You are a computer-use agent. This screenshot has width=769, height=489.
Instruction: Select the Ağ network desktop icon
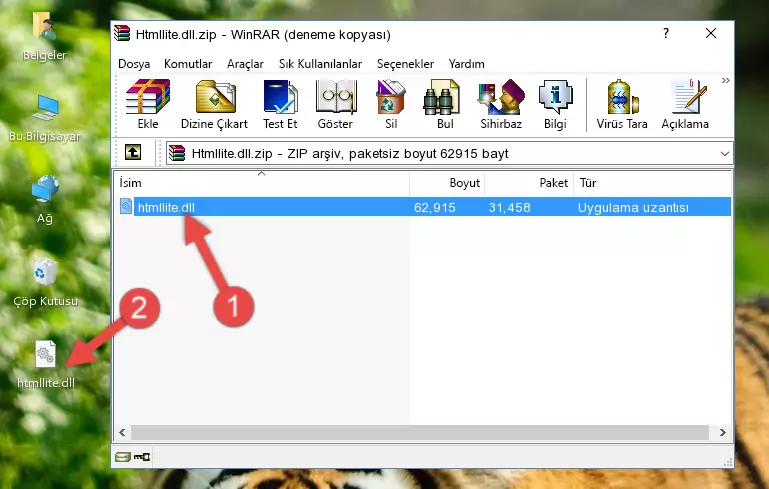pyautogui.click(x=45, y=200)
